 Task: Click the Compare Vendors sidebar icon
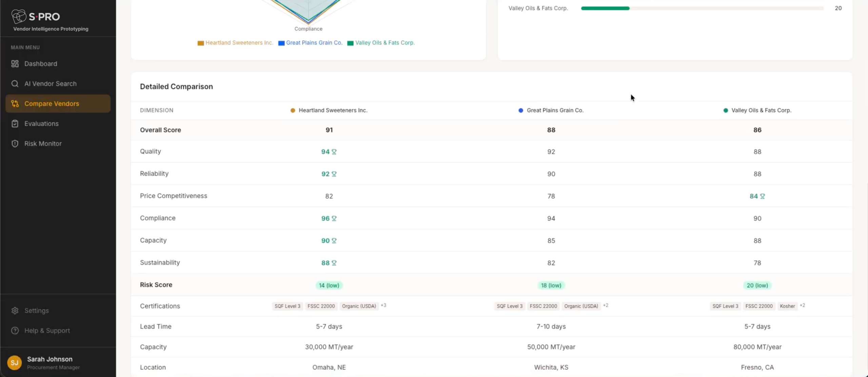click(15, 104)
